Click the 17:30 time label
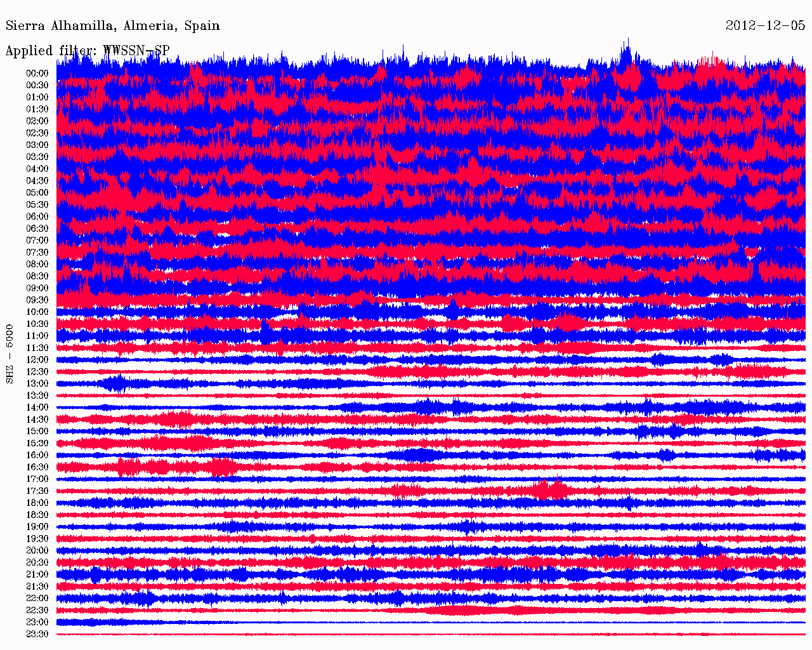812x650 pixels. point(37,491)
